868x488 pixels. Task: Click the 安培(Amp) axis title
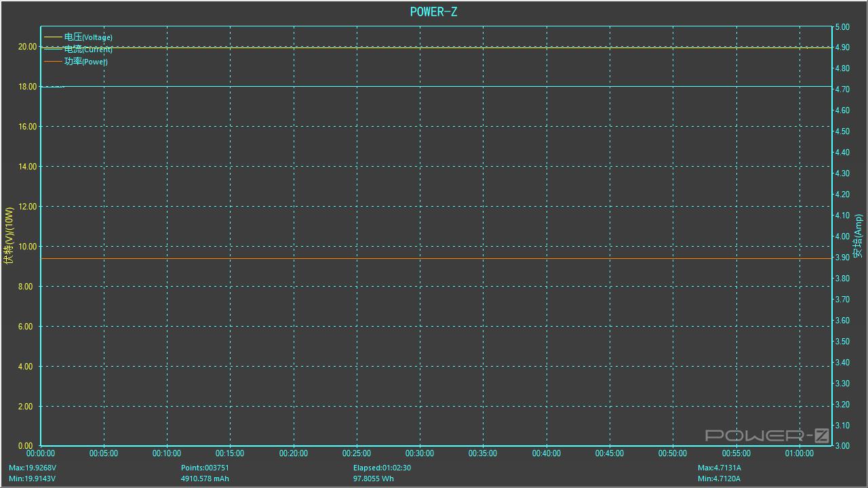coord(859,236)
